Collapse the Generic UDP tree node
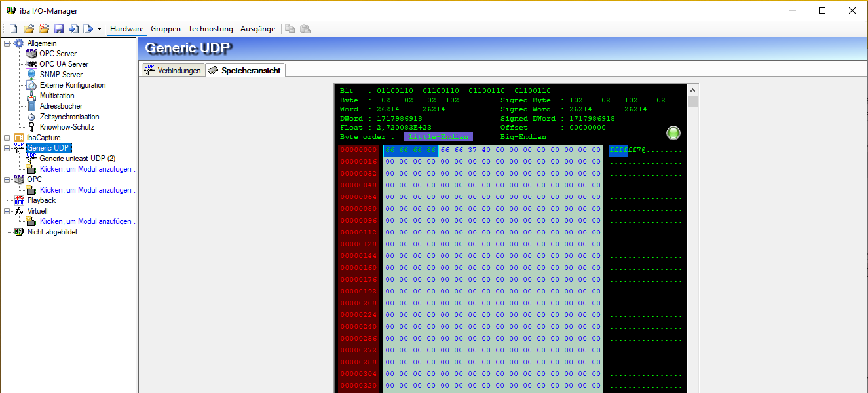The width and height of the screenshot is (868, 393). (x=7, y=148)
